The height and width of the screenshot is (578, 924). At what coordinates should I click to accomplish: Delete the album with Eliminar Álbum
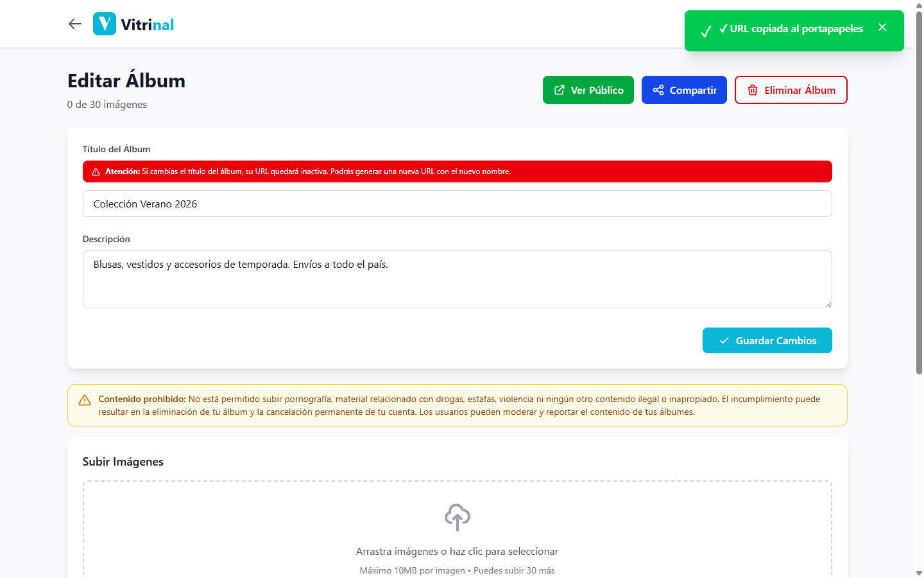[791, 90]
